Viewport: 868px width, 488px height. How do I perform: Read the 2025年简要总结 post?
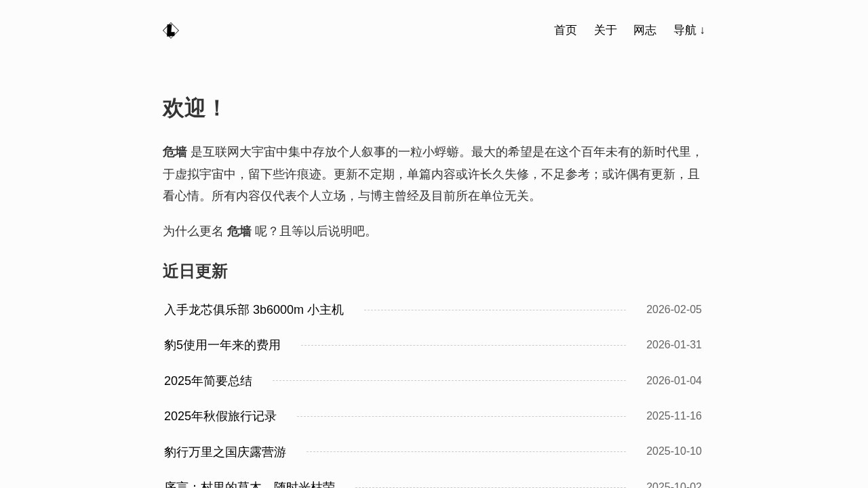click(208, 381)
